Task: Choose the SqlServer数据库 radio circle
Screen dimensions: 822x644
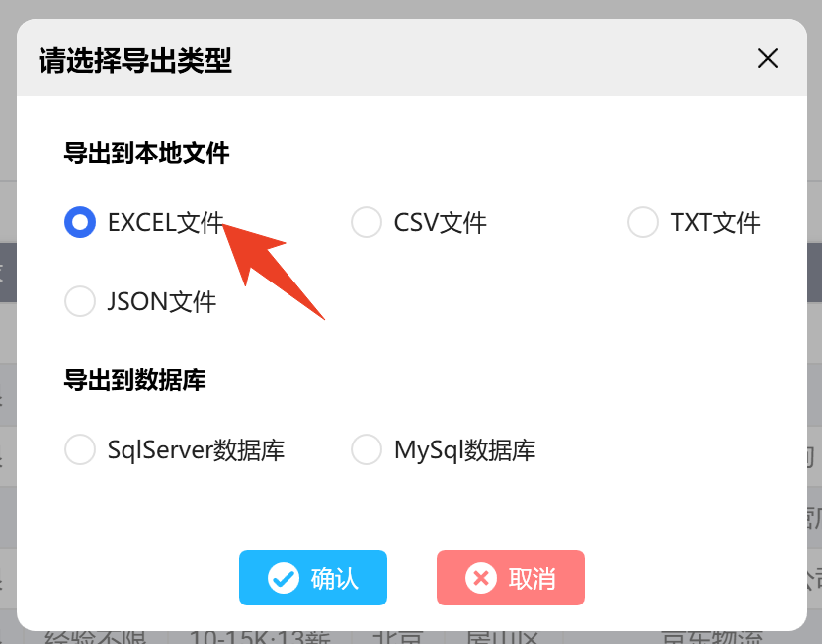Action: (x=80, y=449)
